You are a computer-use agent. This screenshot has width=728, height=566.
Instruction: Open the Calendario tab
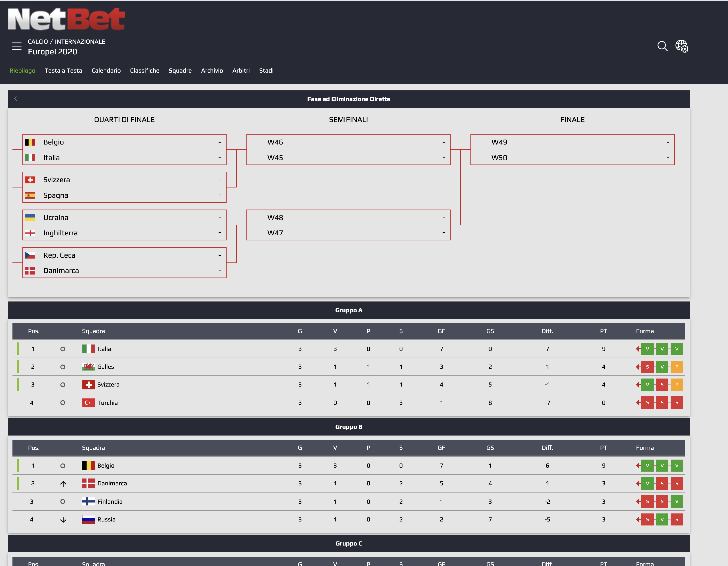coord(106,70)
